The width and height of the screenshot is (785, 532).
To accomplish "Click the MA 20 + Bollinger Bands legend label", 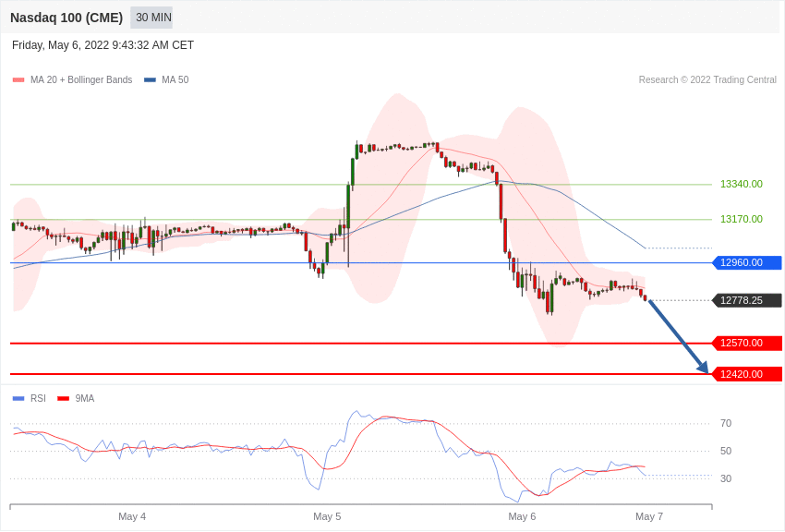I will click(81, 80).
